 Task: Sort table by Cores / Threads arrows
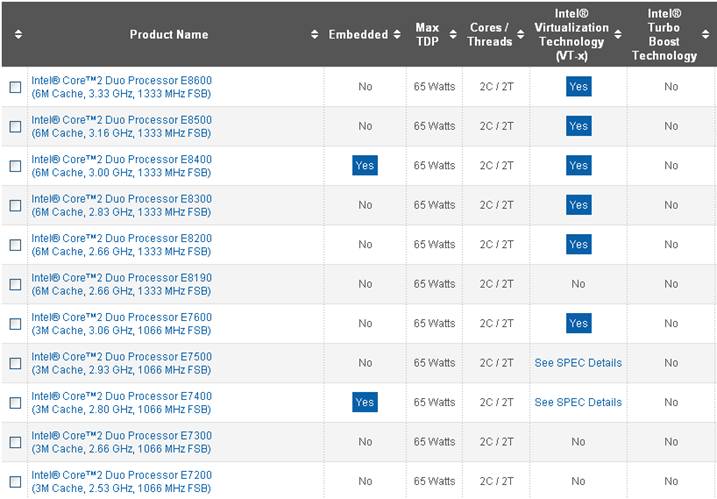[x=520, y=34]
